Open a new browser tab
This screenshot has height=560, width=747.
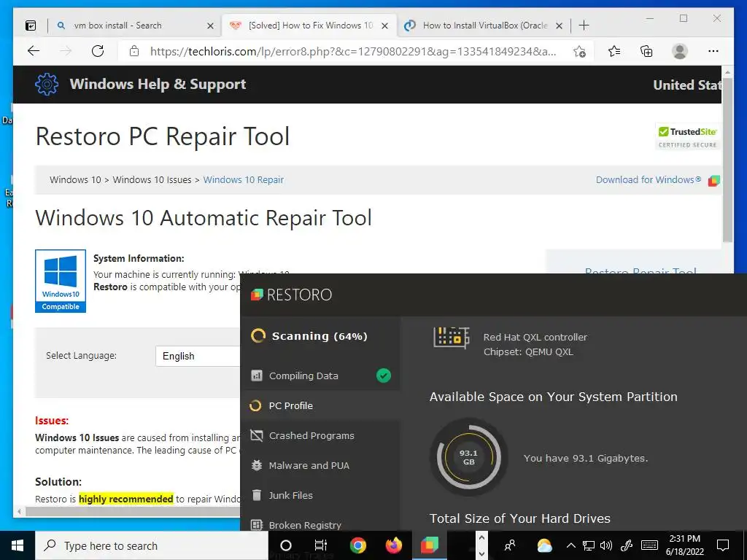(584, 26)
